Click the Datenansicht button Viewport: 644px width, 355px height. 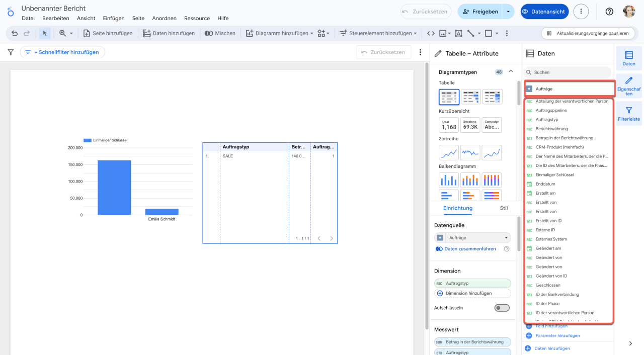(544, 12)
